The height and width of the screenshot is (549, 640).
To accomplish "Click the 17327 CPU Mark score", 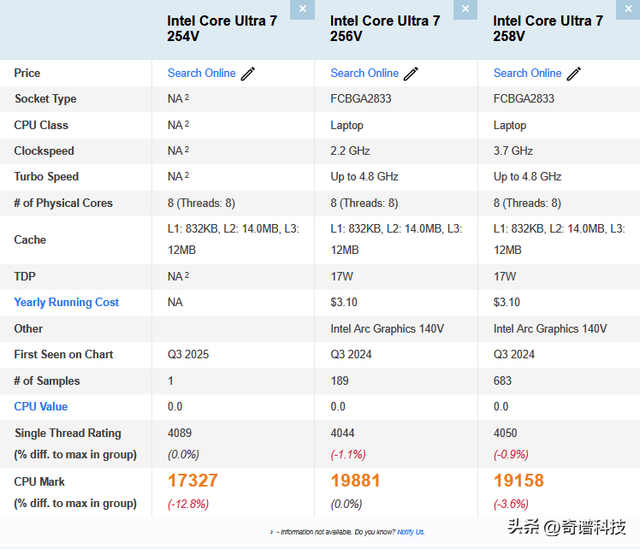I will (x=193, y=481).
